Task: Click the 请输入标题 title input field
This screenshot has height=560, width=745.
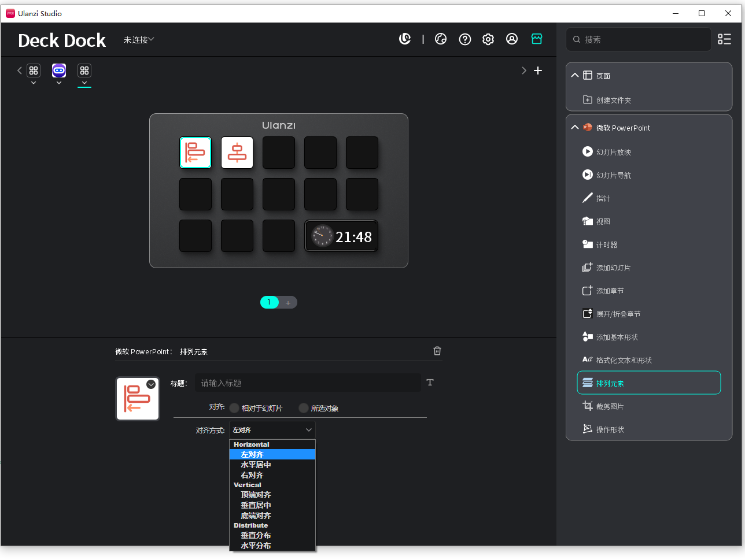Action: (x=308, y=383)
